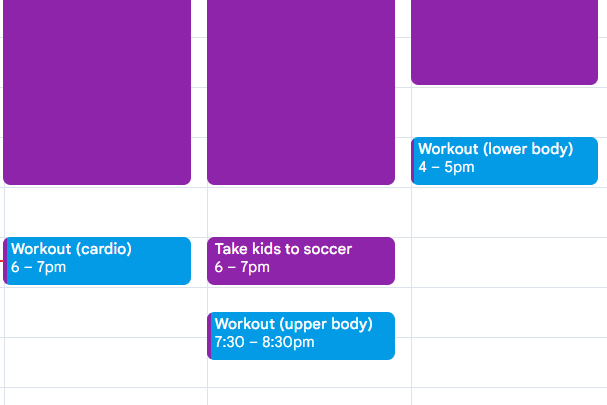This screenshot has height=405, width=607.
Task: Click the "4 – 5pm" time text
Action: click(x=446, y=168)
